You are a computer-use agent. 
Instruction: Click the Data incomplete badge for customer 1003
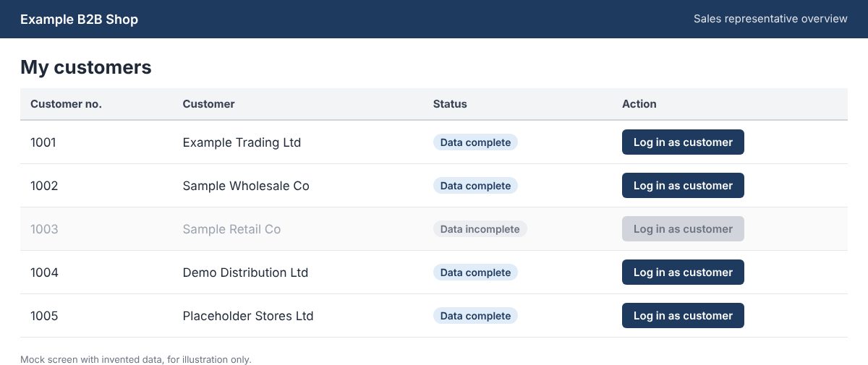[480, 229]
